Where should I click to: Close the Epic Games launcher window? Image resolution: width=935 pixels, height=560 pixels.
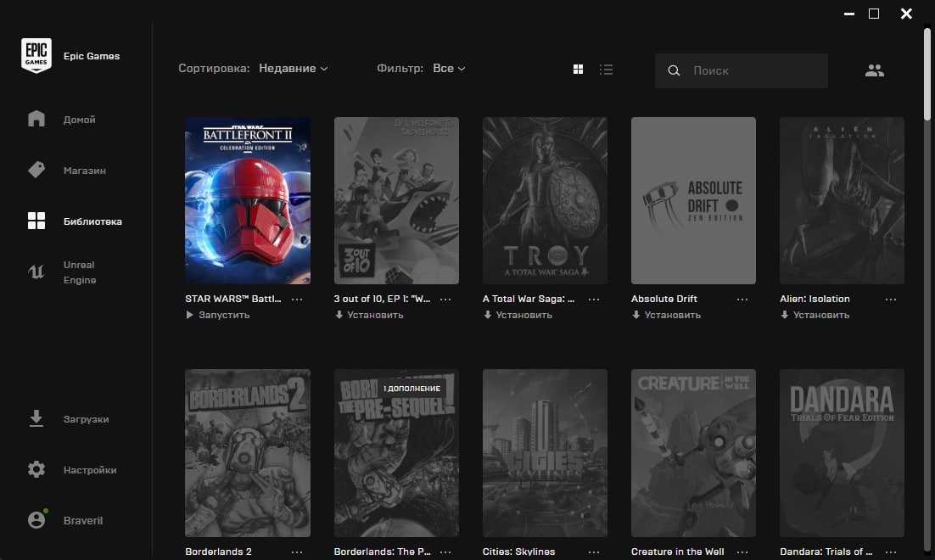point(906,14)
